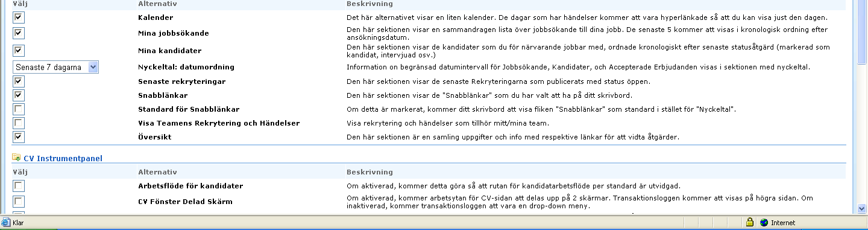Click the Kalender option label
This screenshot has width=868, height=230.
coord(156,18)
